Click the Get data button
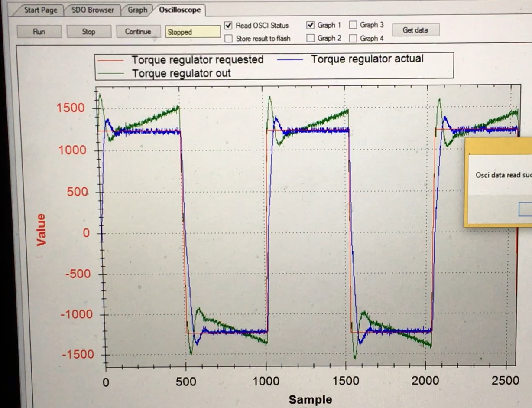532x408 pixels. 415,30
